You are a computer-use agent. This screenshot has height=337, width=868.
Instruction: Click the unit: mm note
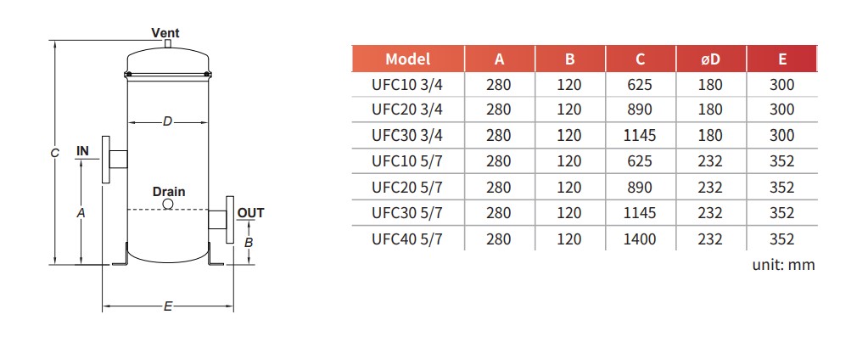pyautogui.click(x=783, y=265)
